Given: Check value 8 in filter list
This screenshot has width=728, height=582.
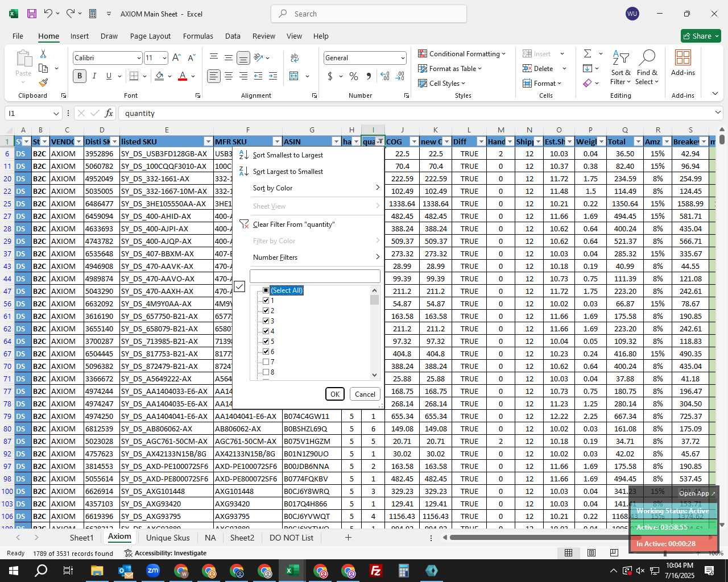Looking at the screenshot, I should click(x=266, y=372).
